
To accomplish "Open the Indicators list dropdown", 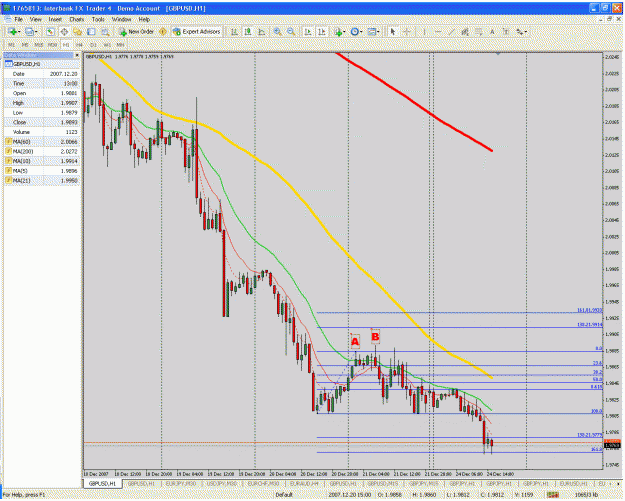I will [339, 32].
